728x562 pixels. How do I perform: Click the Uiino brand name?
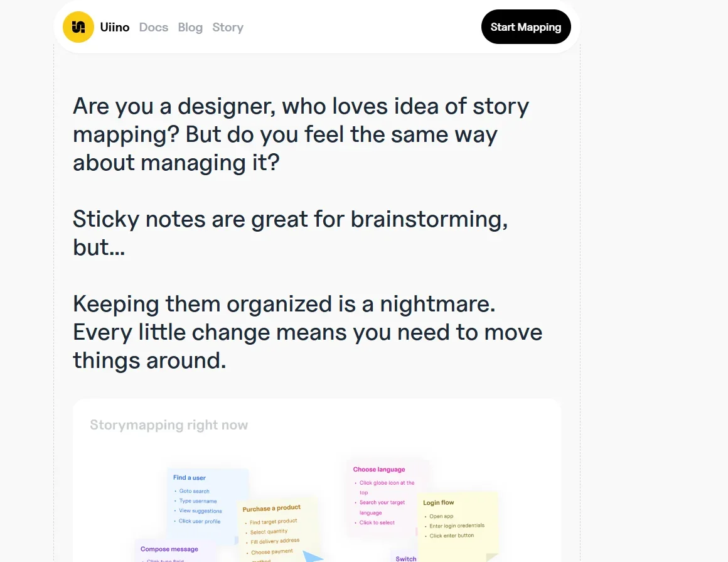point(115,27)
